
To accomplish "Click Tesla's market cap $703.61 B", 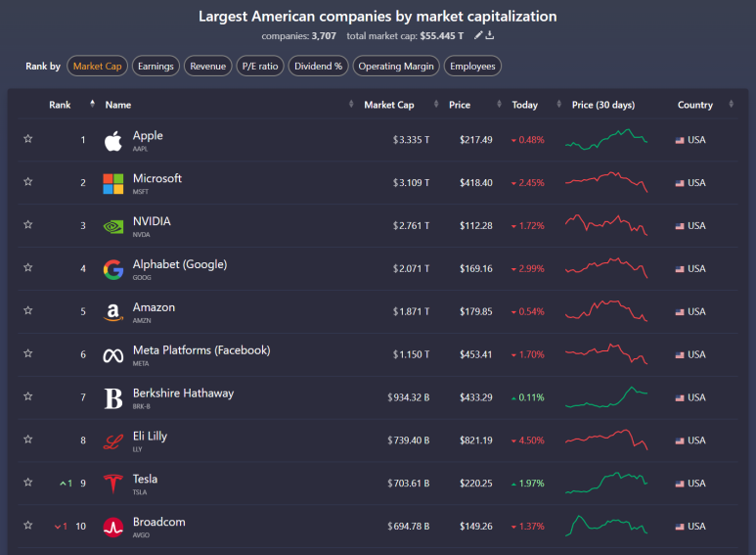I will tap(409, 484).
